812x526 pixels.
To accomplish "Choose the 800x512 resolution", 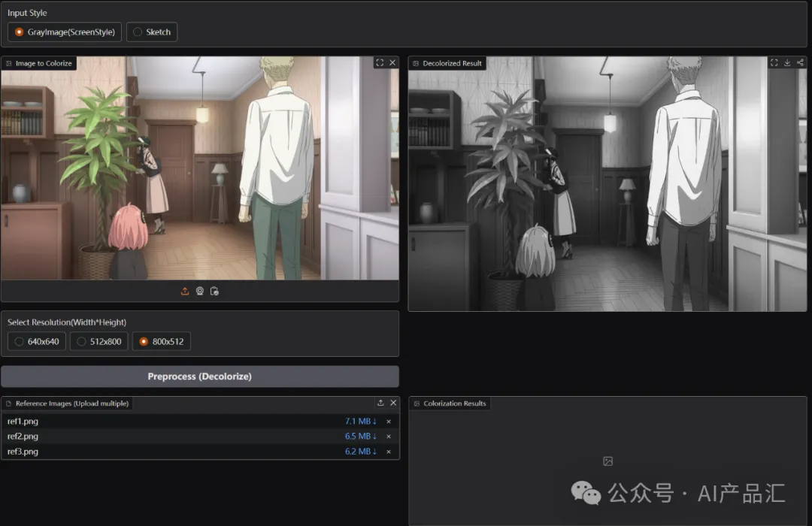I will (162, 342).
